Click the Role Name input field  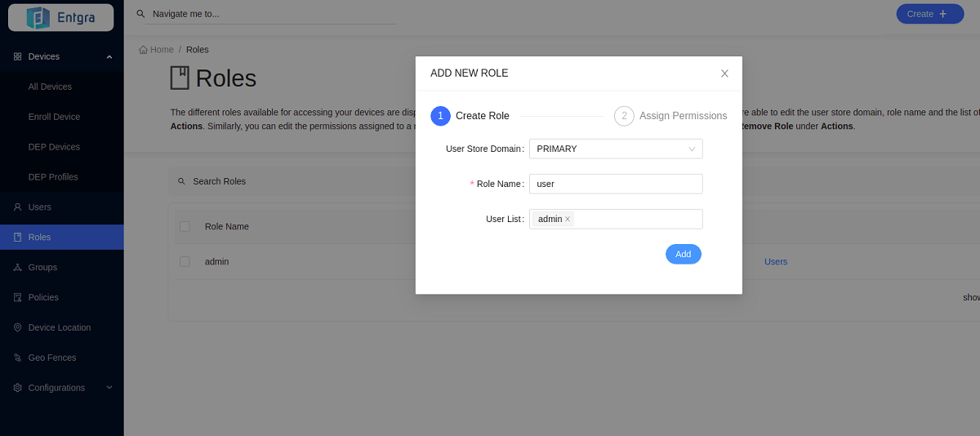click(x=616, y=184)
